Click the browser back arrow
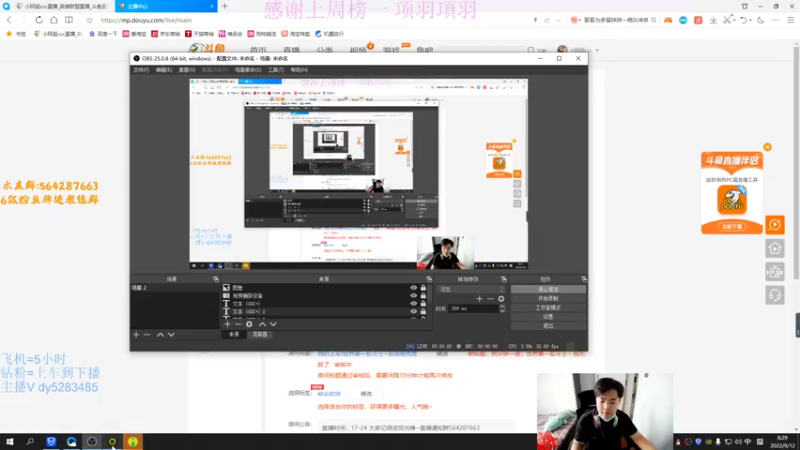The image size is (800, 450). click(9, 20)
